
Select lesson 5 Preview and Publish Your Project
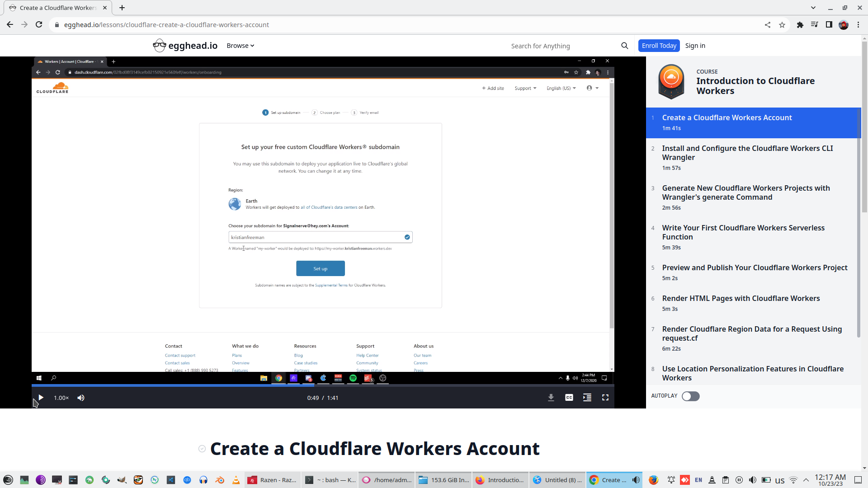(x=755, y=267)
